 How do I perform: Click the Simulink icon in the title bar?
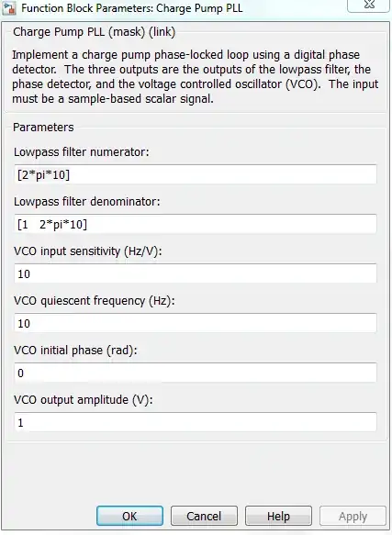point(8,7)
